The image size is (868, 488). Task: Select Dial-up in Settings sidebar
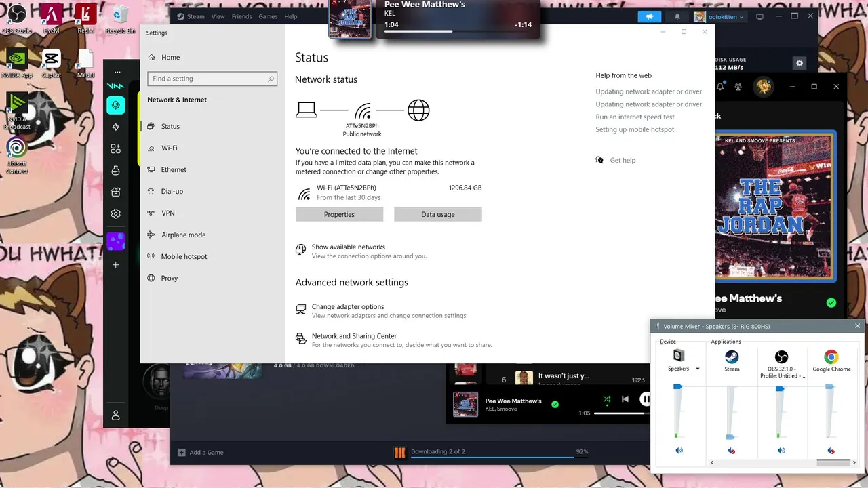pos(212,191)
